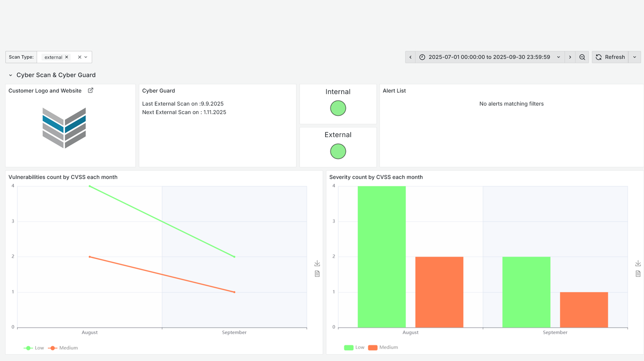Download the Severity count bar chart image
Viewport: 644px width, 361px height.
[638, 264]
